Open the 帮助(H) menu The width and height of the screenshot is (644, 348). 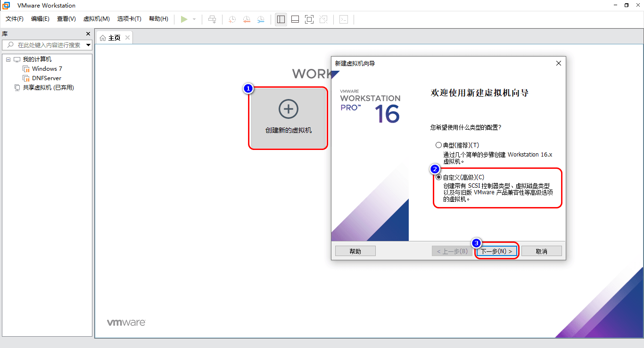[x=158, y=19]
